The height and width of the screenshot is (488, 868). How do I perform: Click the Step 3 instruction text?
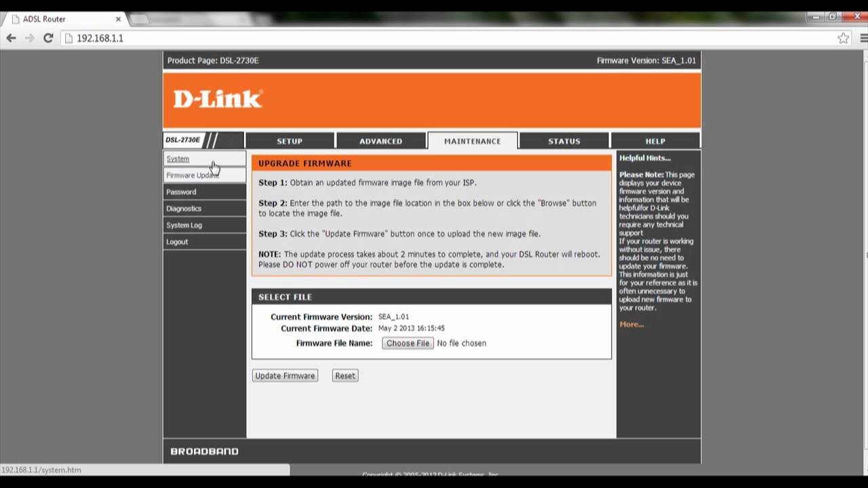399,234
